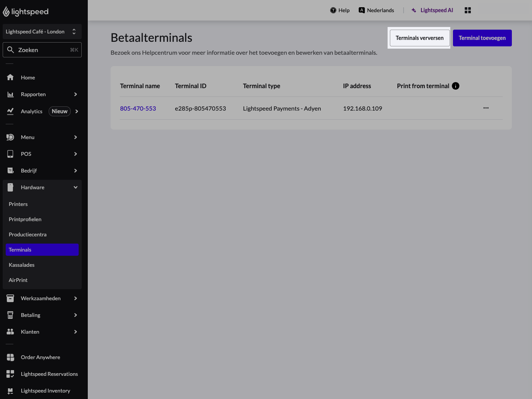This screenshot has width=532, height=399.
Task: Click the Lightspeed Reservations icon
Action: coord(10,374)
